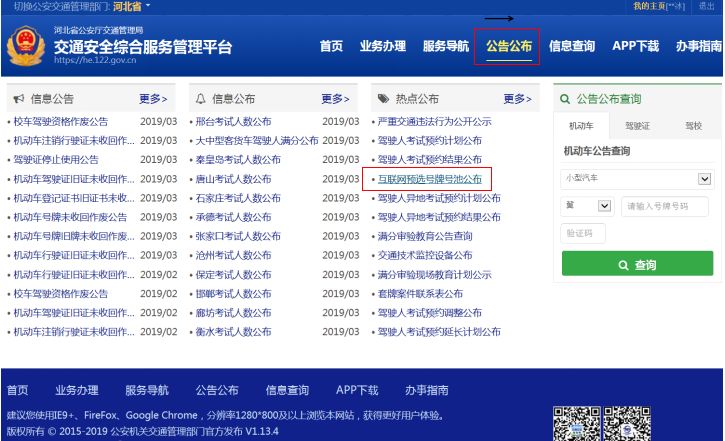The width and height of the screenshot is (725, 441).
Task: Switch to the 驾校 query tab
Action: click(693, 126)
